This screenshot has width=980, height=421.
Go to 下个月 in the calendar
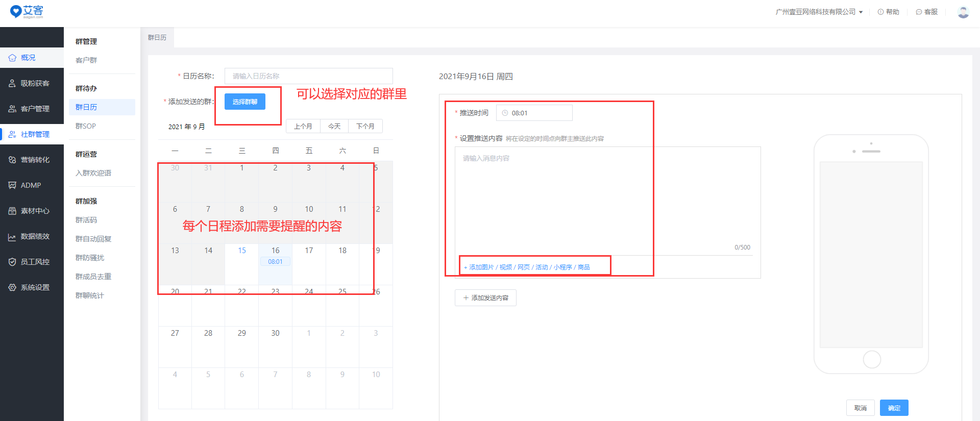365,126
